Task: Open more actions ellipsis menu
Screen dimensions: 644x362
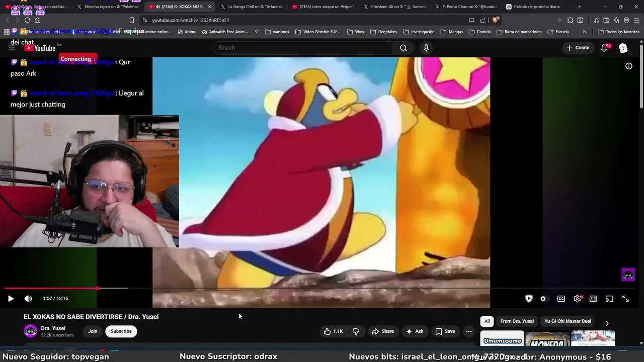Action: coord(469,331)
